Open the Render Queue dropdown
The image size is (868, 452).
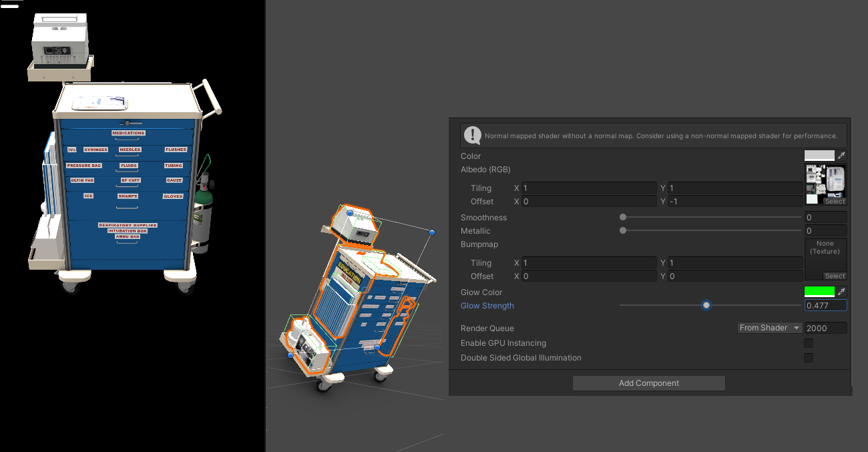click(769, 327)
